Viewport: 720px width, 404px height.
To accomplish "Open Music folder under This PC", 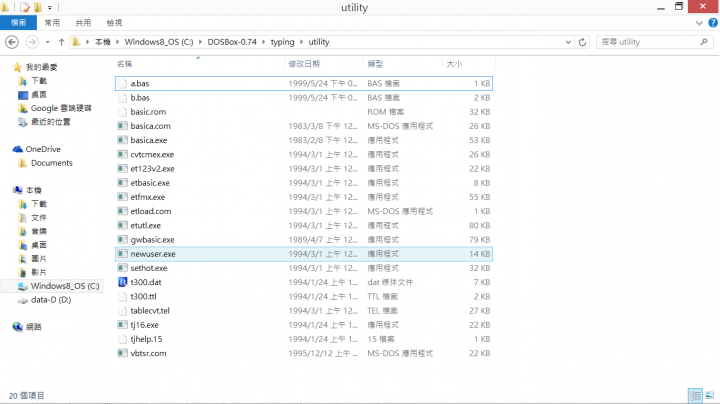I will [39, 231].
